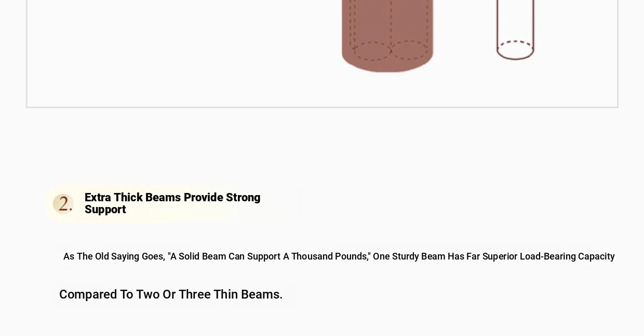Screen dimensions: 644x336
Task: Click the center dashed line in thick beam
Action: coord(391,23)
